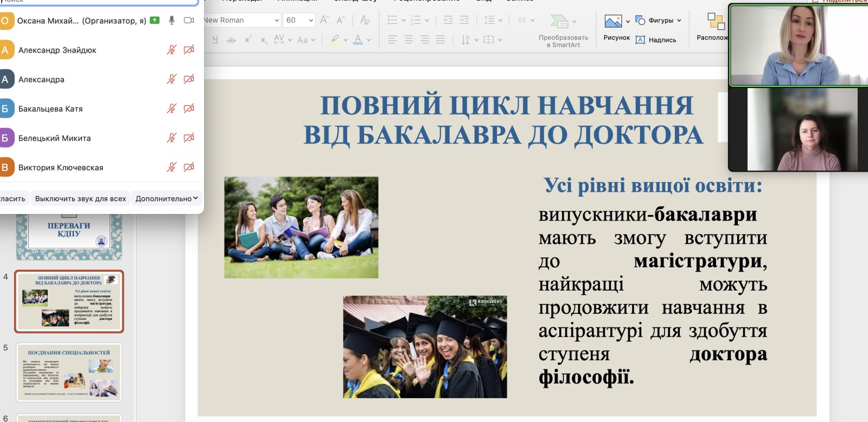
Task: Apply underline formatting (Ч)
Action: click(215, 40)
